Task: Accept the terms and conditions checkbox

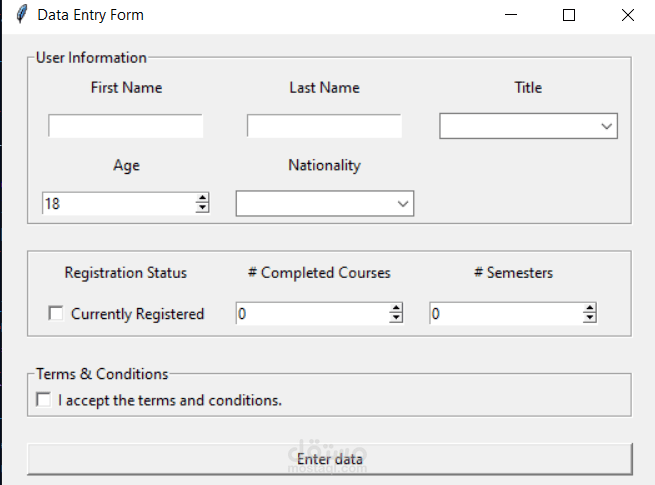Action: pyautogui.click(x=43, y=400)
